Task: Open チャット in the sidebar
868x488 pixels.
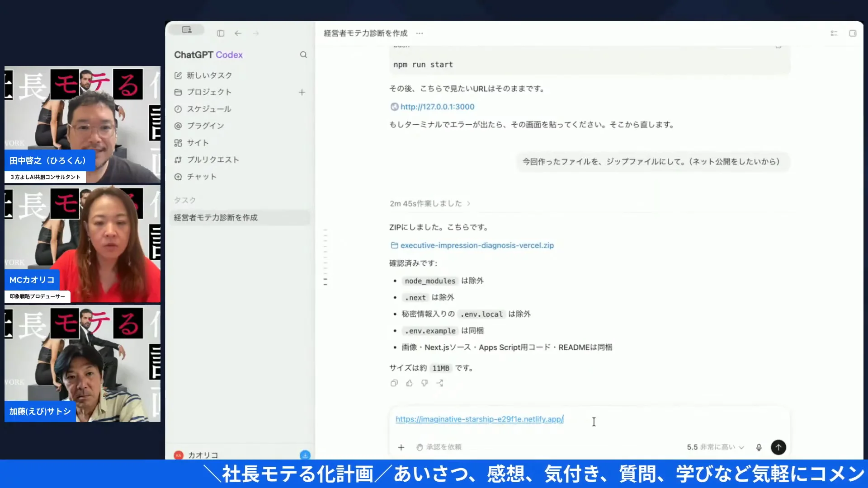Action: (196, 177)
